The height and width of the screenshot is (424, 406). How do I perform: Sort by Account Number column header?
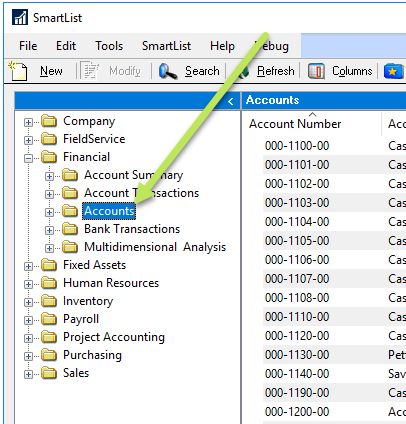tap(295, 124)
